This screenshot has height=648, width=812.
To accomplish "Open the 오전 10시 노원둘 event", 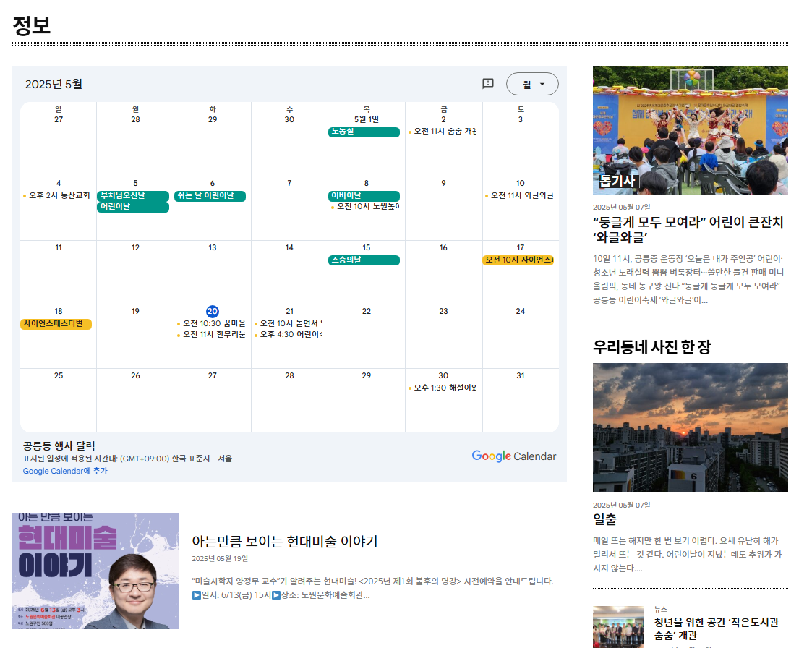I will (366, 207).
